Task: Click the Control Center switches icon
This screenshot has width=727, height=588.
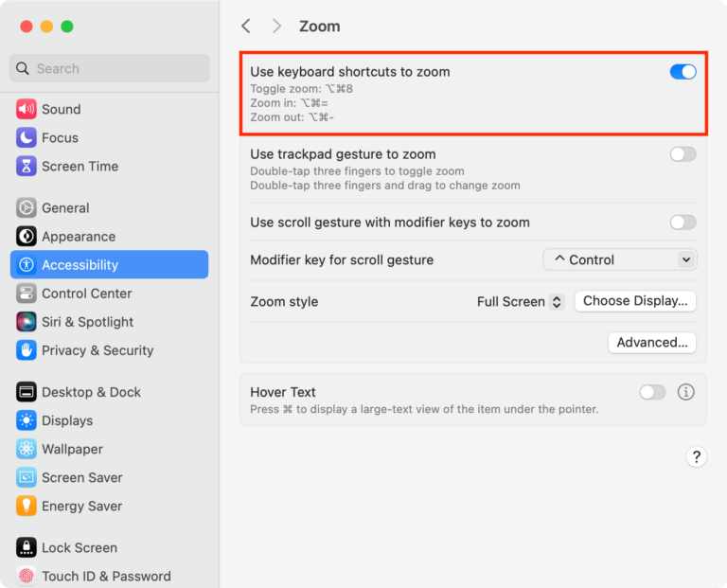Action: 27,294
